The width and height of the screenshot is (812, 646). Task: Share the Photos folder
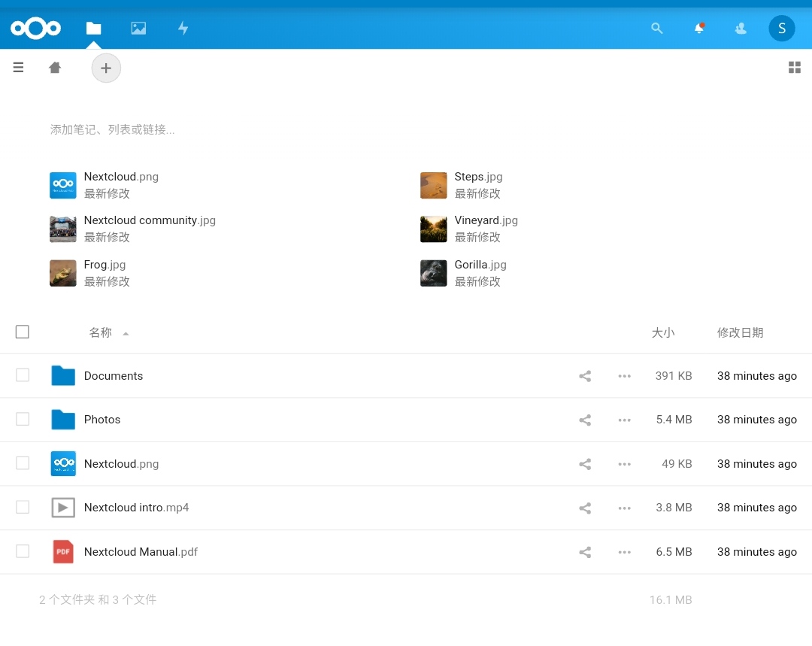585,420
